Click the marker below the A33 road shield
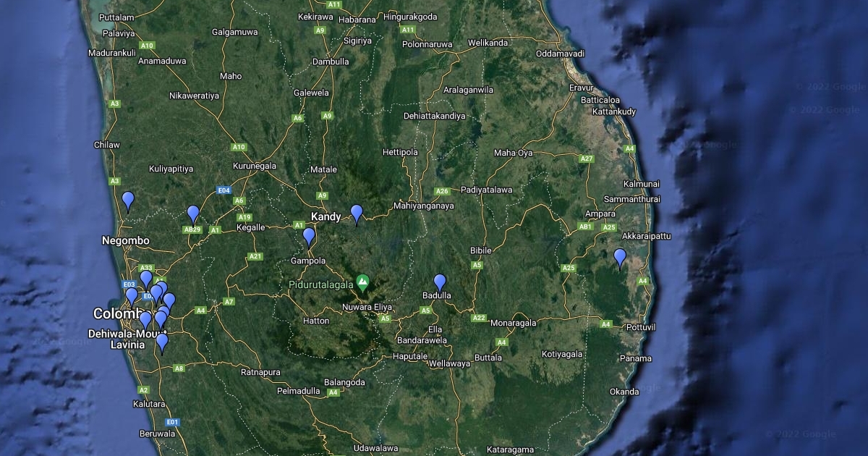 pos(146,278)
